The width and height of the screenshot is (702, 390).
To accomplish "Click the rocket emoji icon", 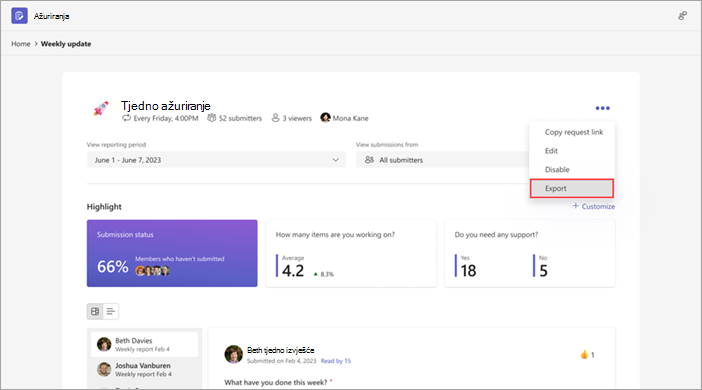I will pyautogui.click(x=101, y=108).
